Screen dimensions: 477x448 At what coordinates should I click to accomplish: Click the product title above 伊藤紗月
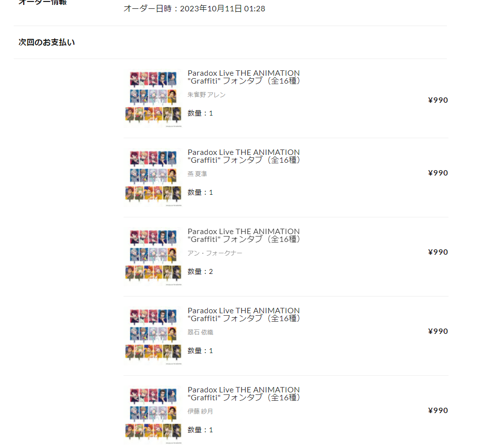click(x=244, y=393)
